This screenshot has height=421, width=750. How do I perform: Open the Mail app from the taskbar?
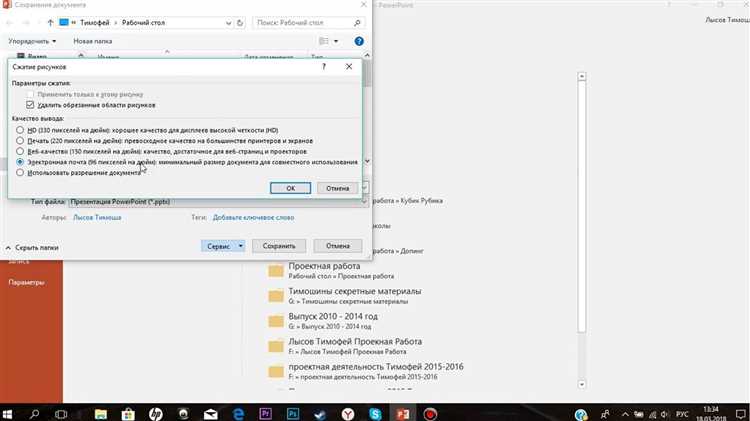pyautogui.click(x=210, y=414)
